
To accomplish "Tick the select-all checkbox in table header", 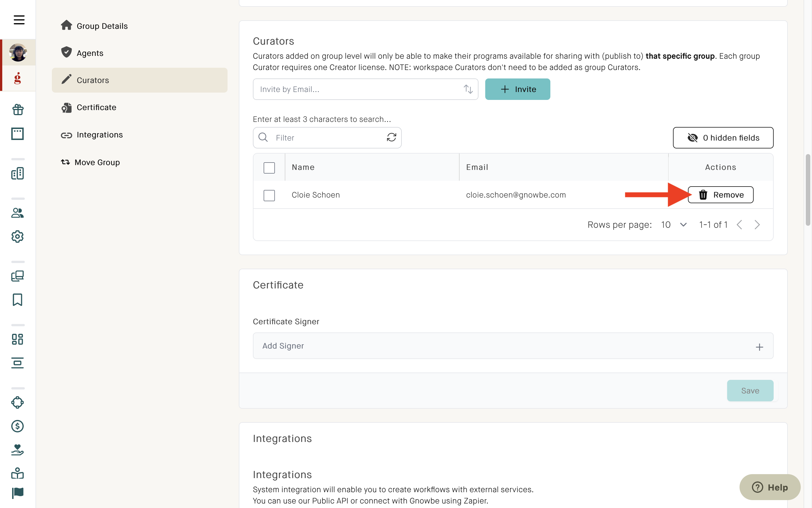I will point(269,168).
